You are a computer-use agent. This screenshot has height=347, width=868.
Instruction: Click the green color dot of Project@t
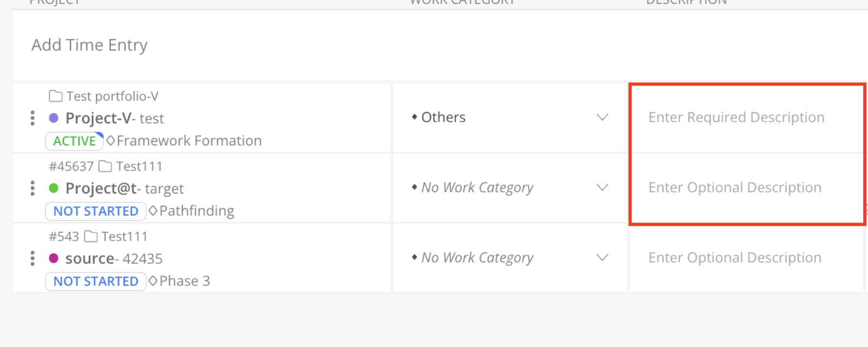pyautogui.click(x=54, y=188)
